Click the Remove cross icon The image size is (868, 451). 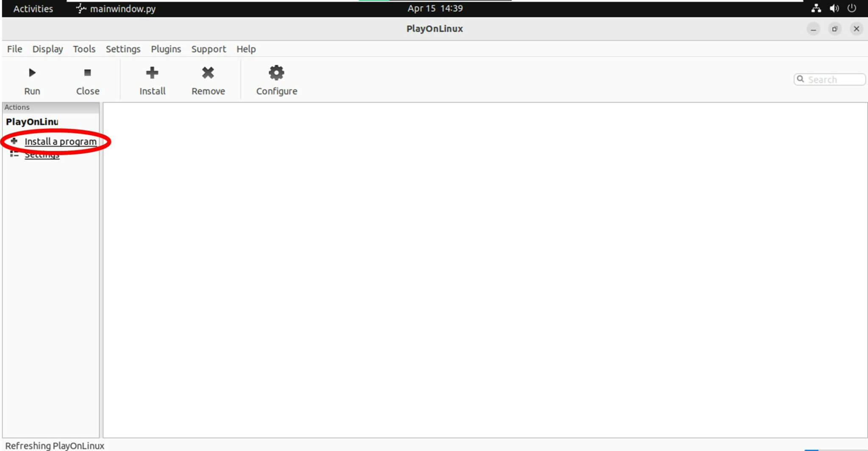208,72
